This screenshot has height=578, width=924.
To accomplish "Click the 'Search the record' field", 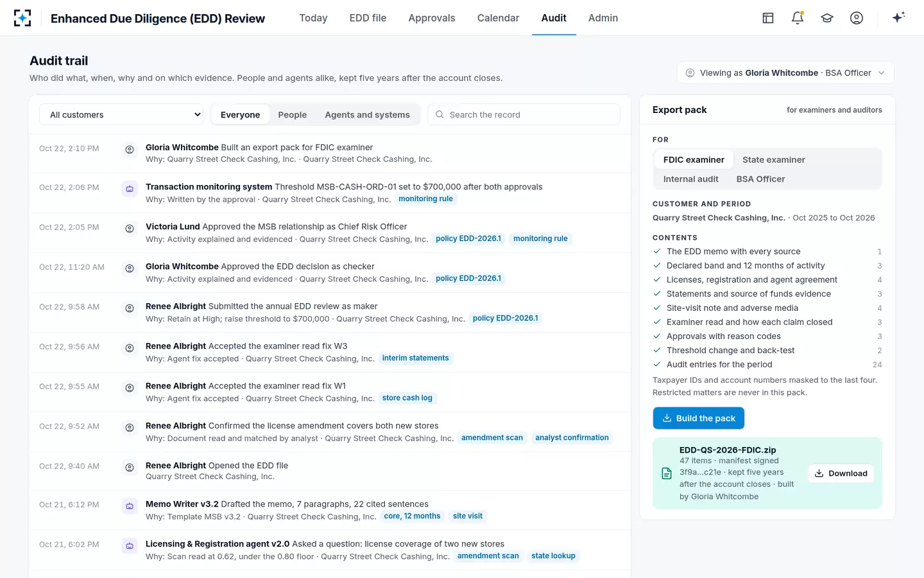I will pyautogui.click(x=524, y=115).
